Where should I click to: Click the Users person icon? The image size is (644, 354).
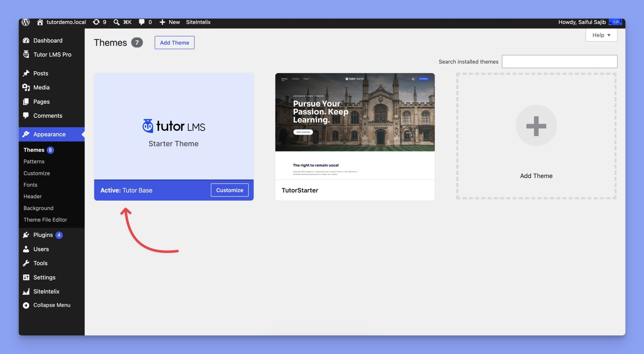click(26, 249)
